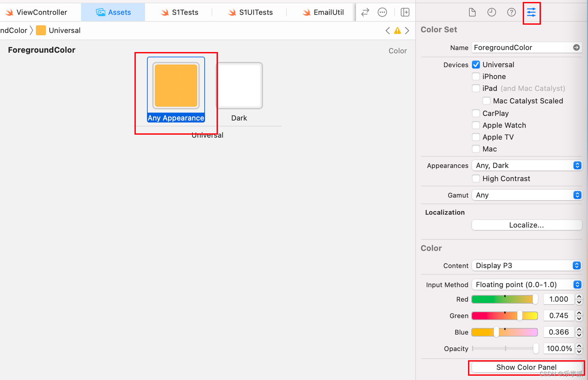Switch to the Assets tab

tap(113, 13)
